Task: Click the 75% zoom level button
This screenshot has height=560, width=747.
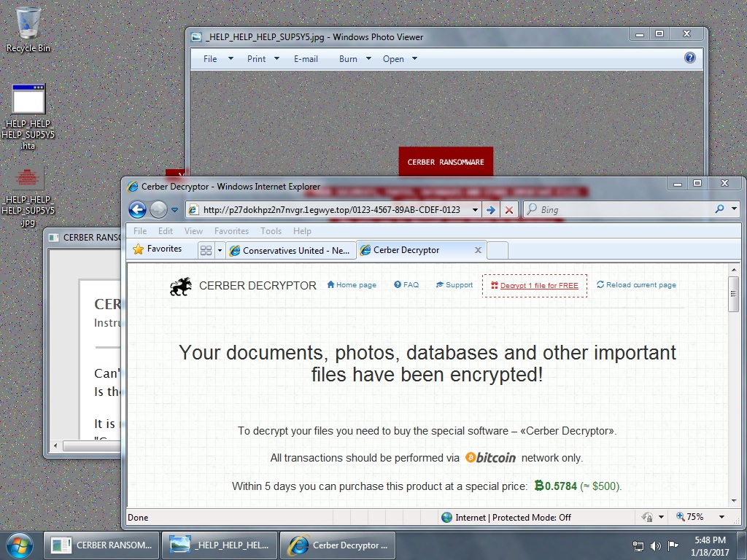Action: pos(690,517)
